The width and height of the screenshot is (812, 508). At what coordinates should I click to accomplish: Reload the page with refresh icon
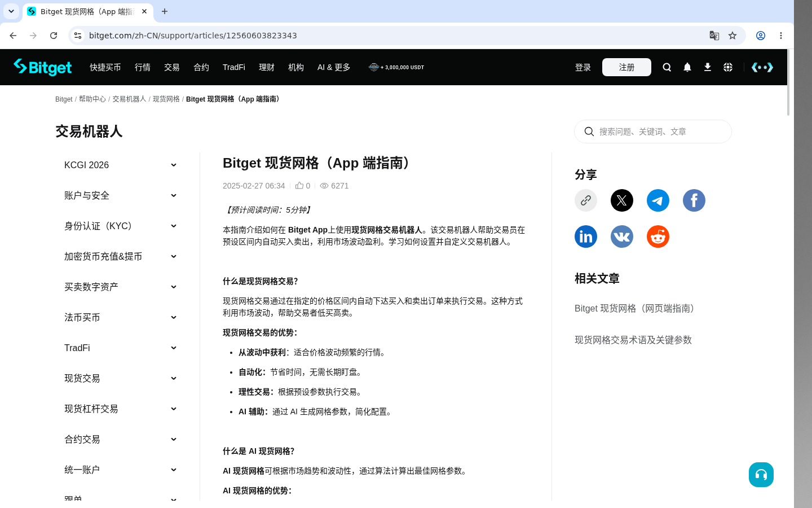coord(54,36)
